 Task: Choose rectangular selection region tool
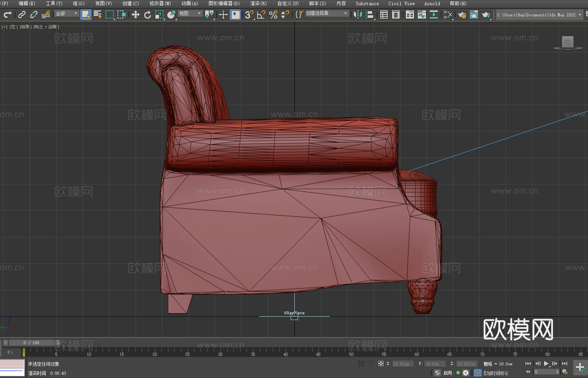[x=110, y=14]
